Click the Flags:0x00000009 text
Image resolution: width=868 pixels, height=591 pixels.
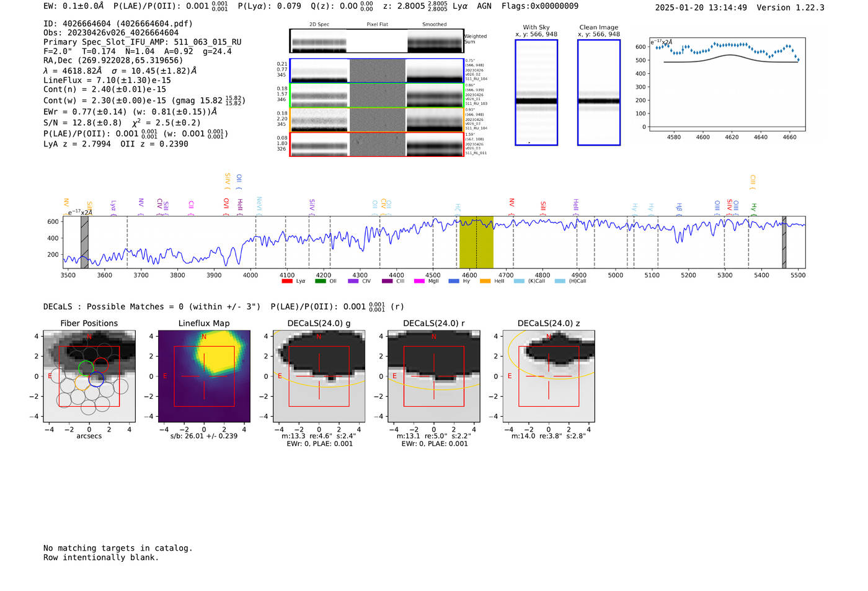pos(540,6)
